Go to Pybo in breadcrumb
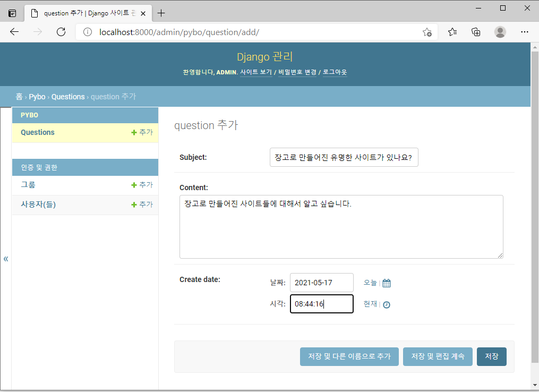Viewport: 539px width, 392px height. (37, 97)
